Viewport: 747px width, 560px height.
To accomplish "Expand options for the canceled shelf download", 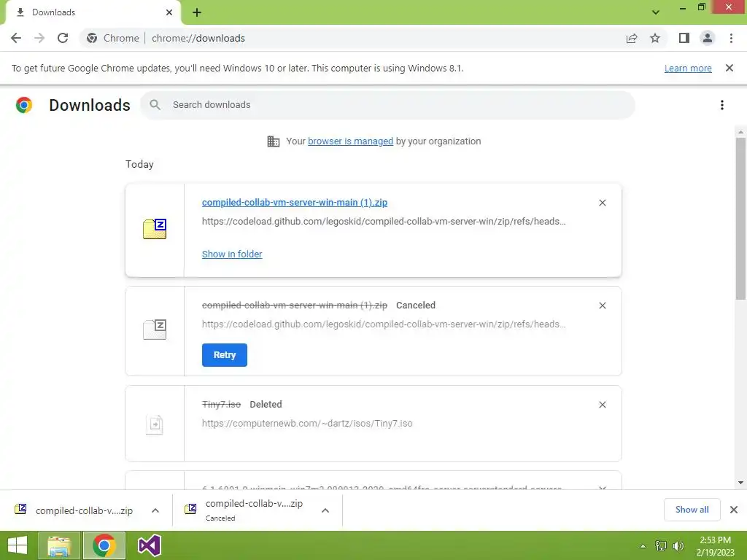I will click(x=325, y=510).
